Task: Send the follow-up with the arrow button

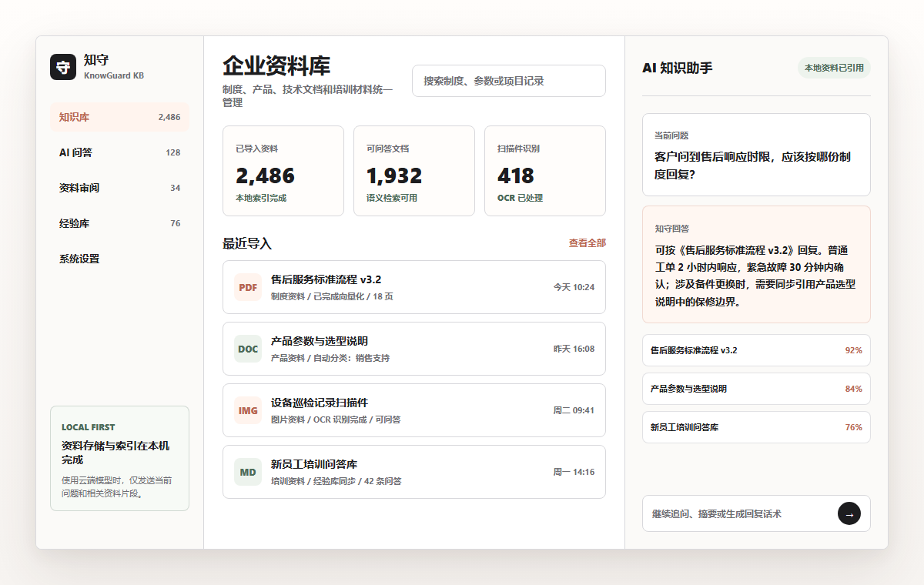Action: tap(849, 513)
